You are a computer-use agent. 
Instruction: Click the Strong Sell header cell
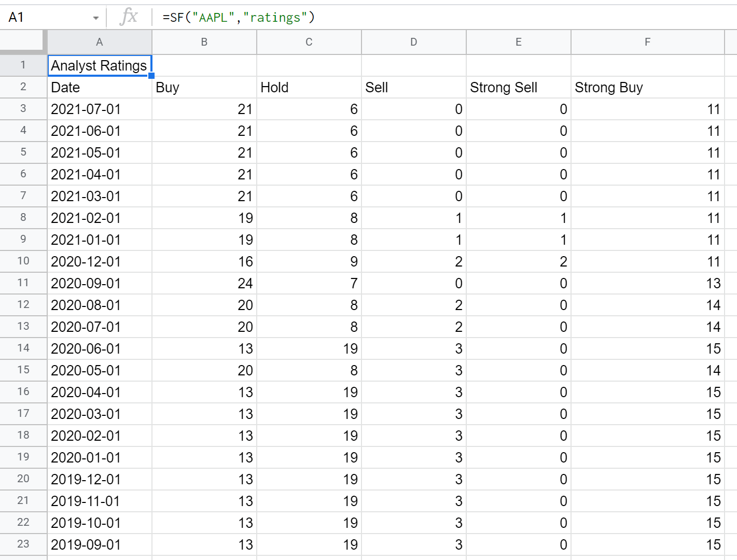tap(519, 88)
